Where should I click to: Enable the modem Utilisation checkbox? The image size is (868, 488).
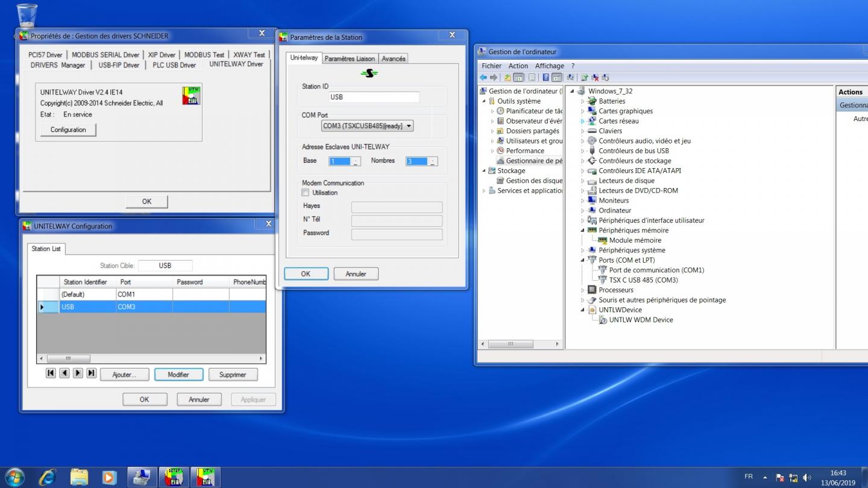[306, 193]
